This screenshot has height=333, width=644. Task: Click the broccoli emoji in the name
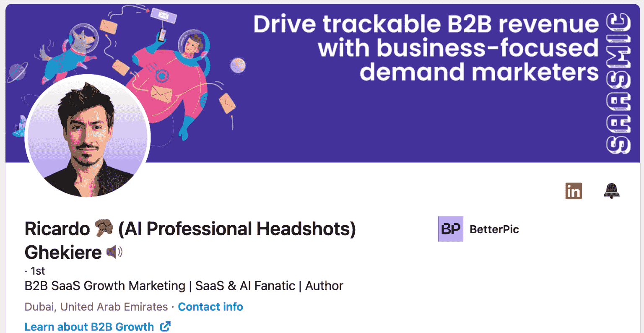pos(104,229)
